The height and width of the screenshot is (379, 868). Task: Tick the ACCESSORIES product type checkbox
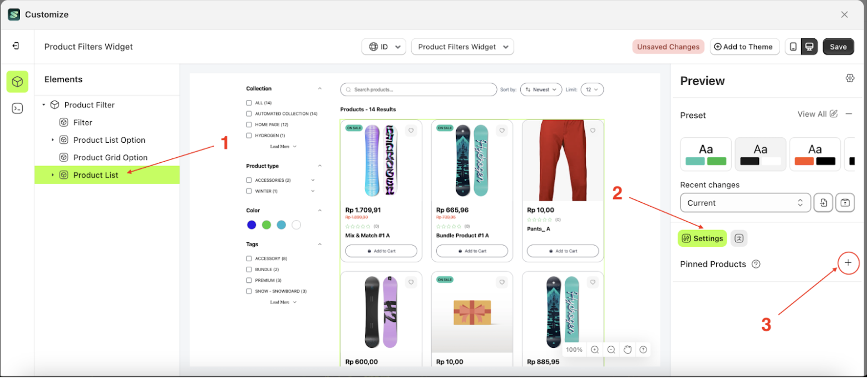point(249,180)
